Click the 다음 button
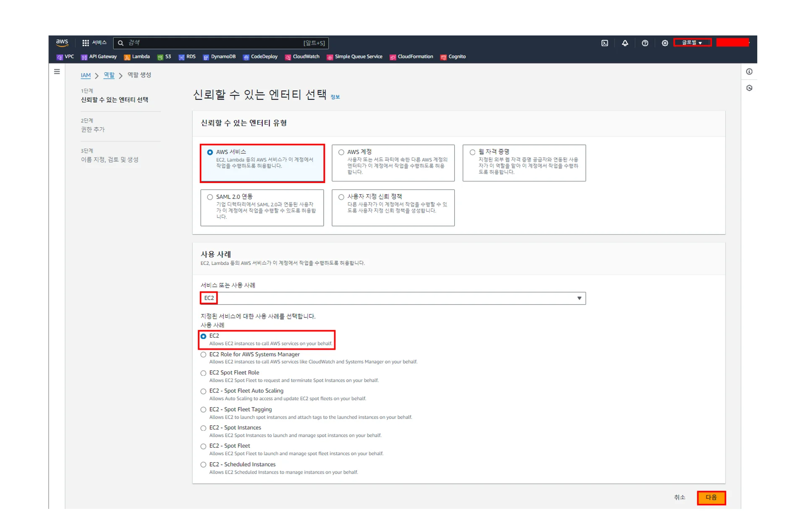 pyautogui.click(x=711, y=497)
